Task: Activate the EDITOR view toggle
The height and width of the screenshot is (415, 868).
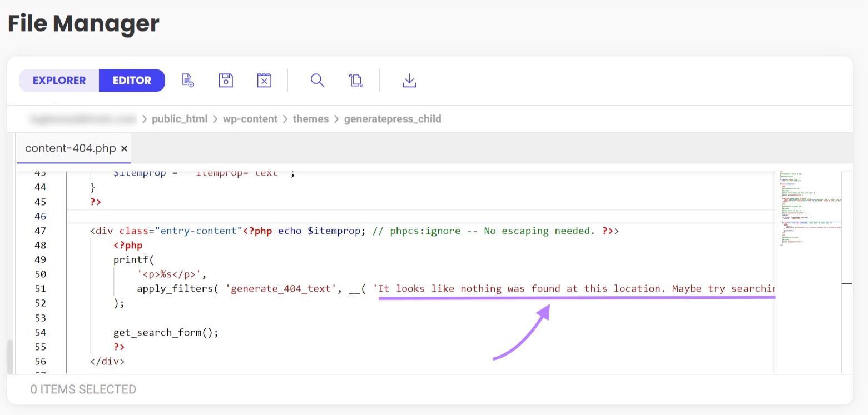Action: (131, 80)
